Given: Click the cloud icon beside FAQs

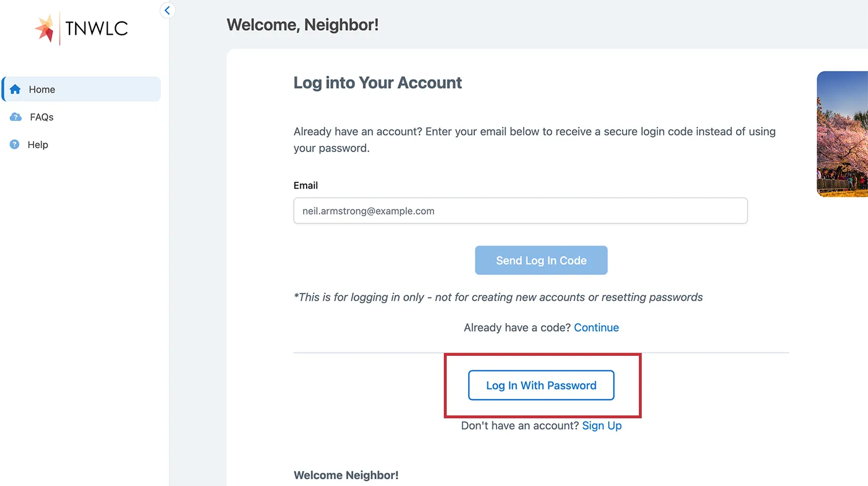Looking at the screenshot, I should click(x=16, y=117).
